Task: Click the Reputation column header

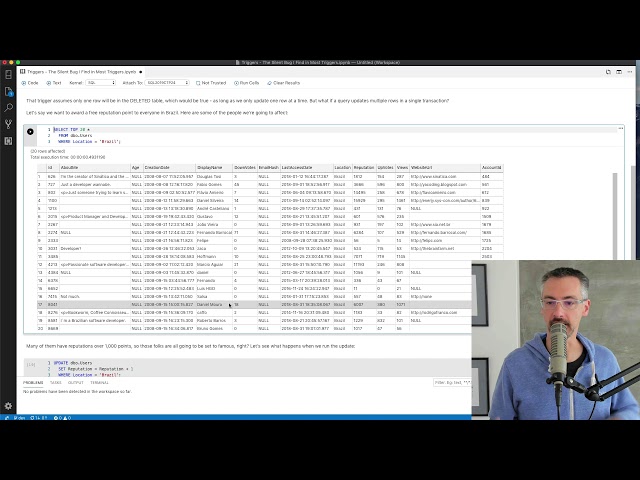Action: click(364, 168)
